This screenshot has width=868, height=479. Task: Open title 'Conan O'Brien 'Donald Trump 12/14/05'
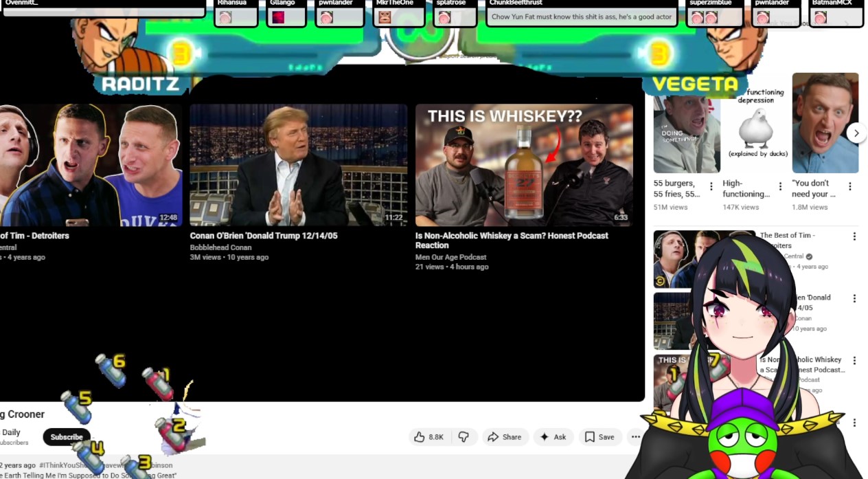264,236
